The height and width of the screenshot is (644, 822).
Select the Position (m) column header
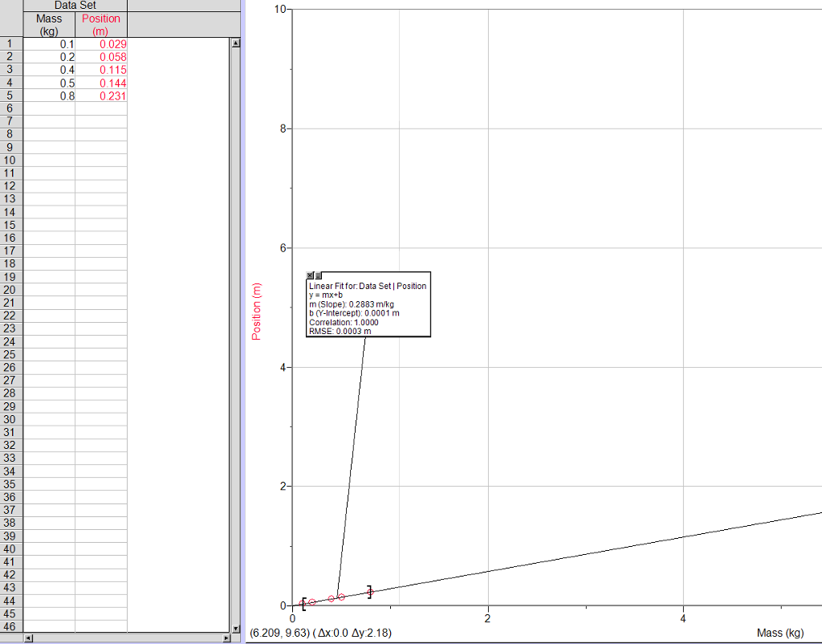(x=101, y=24)
